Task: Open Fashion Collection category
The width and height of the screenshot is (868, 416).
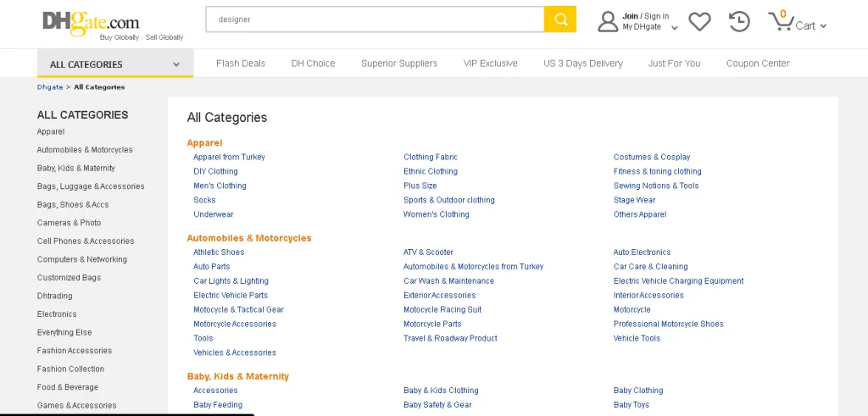Action: click(71, 369)
